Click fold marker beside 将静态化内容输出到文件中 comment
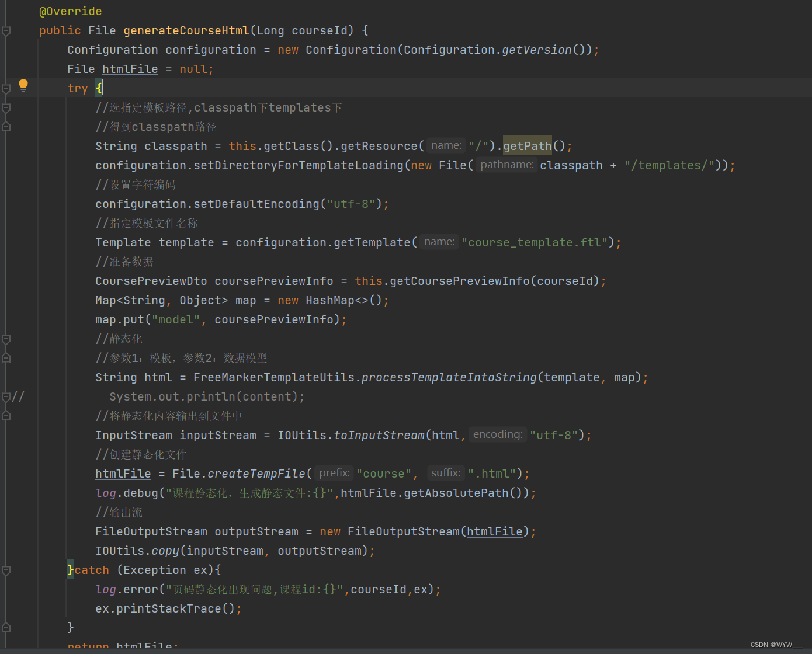This screenshot has width=812, height=654. click(6, 415)
